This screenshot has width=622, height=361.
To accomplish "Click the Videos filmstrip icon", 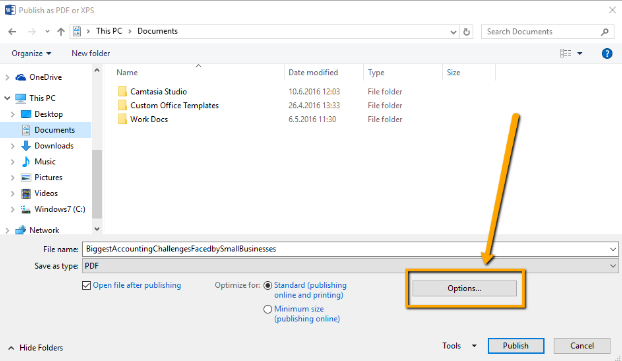I will click(26, 194).
